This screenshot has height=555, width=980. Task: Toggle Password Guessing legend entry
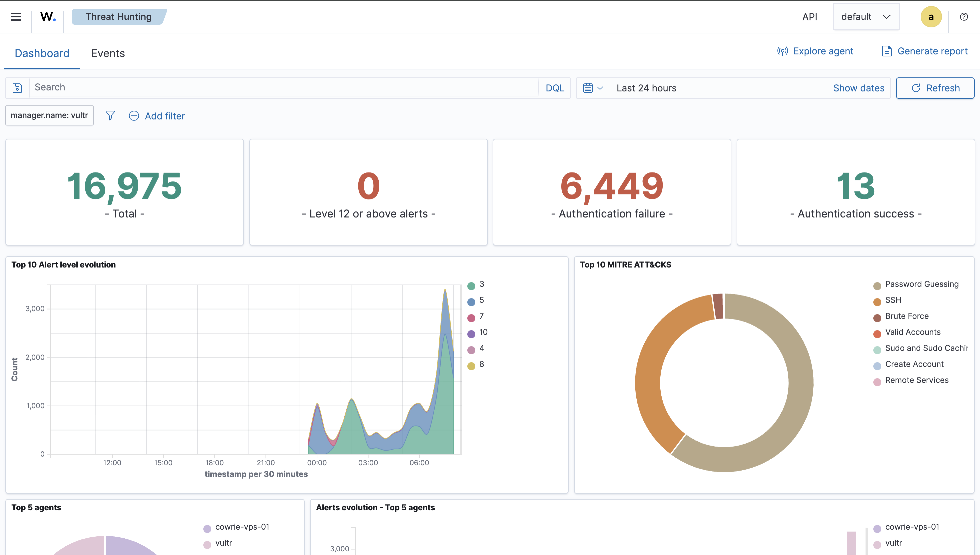[921, 285]
